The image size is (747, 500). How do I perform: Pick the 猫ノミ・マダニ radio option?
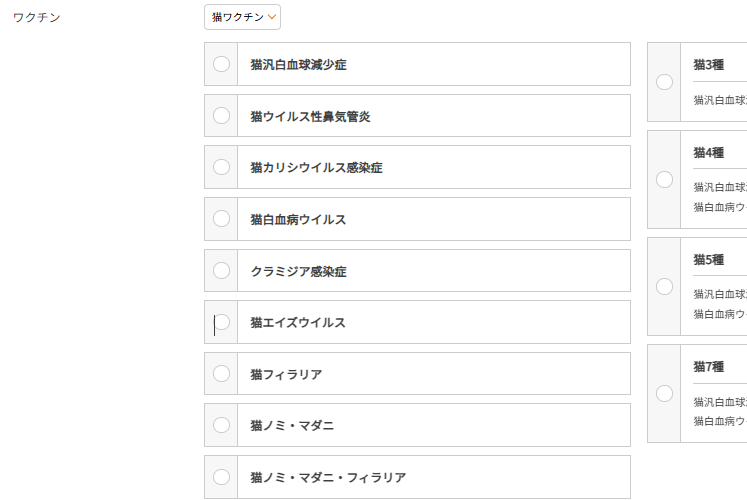(x=221, y=425)
